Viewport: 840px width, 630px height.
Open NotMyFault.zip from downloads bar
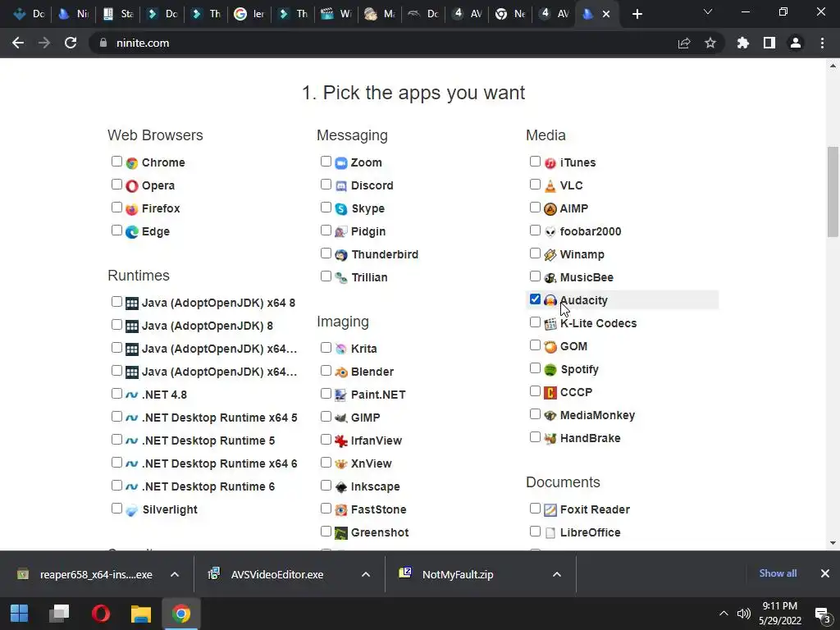(x=458, y=574)
